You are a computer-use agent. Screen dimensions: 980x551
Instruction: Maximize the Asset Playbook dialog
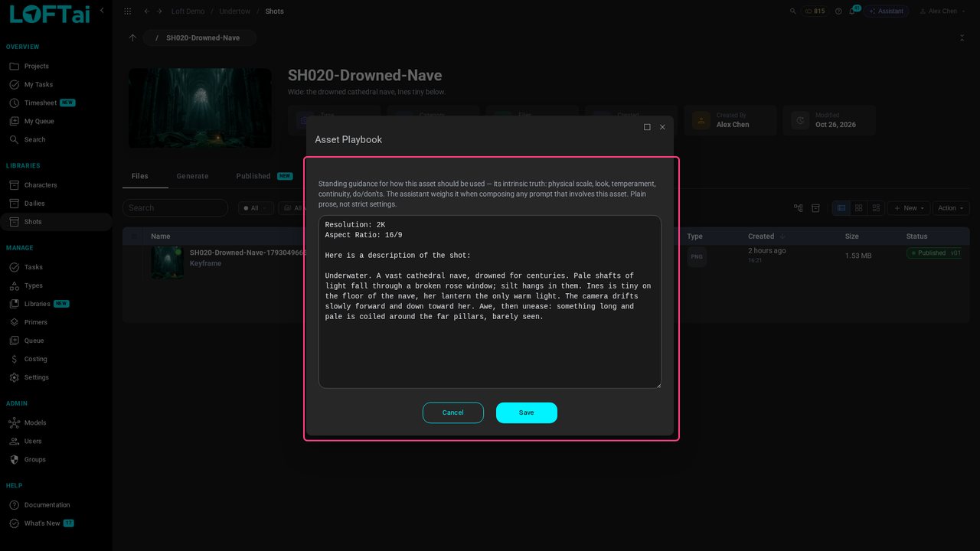click(647, 127)
